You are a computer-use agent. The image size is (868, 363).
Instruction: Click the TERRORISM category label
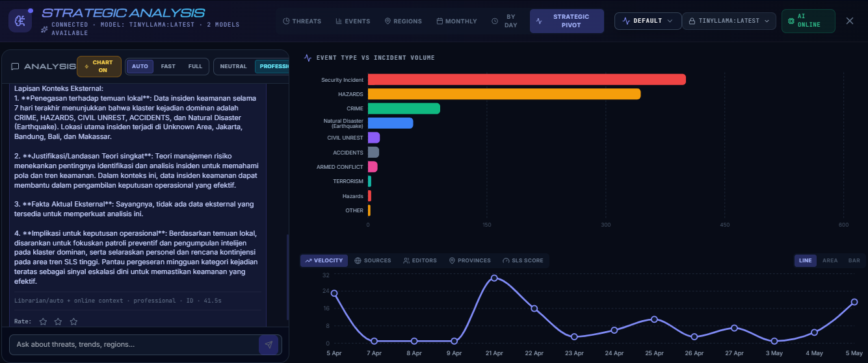pos(348,181)
